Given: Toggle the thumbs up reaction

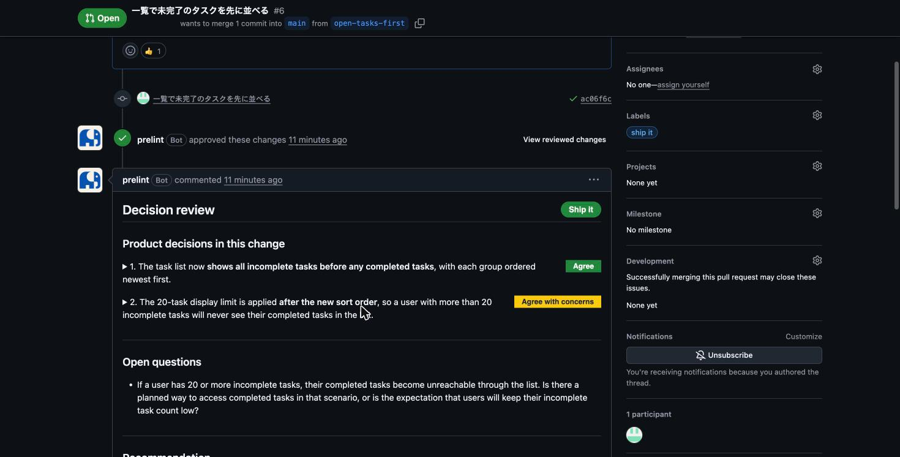Looking at the screenshot, I should click(153, 51).
